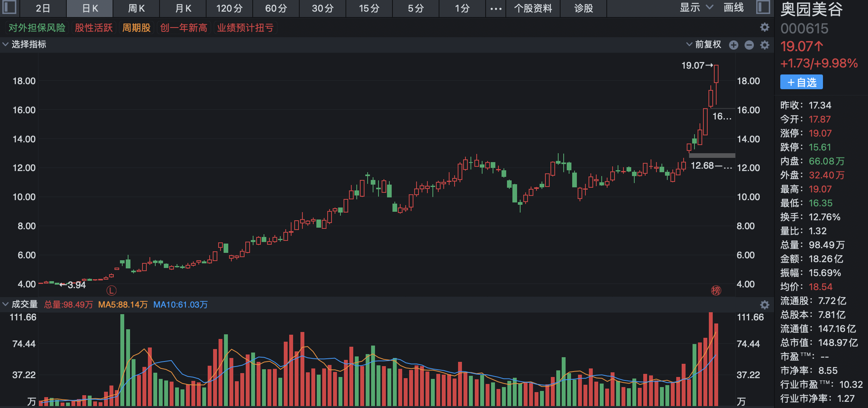The image size is (868, 408).
Task: Open the ... more timeframes icon
Action: coord(495,8)
